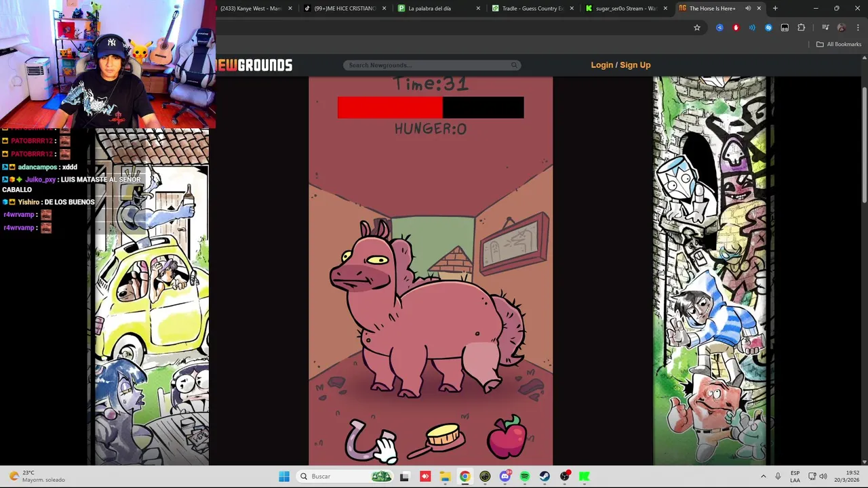Image resolution: width=868 pixels, height=488 pixels.
Task: Click adancampos chat message 'xddd'
Action: click(x=39, y=167)
